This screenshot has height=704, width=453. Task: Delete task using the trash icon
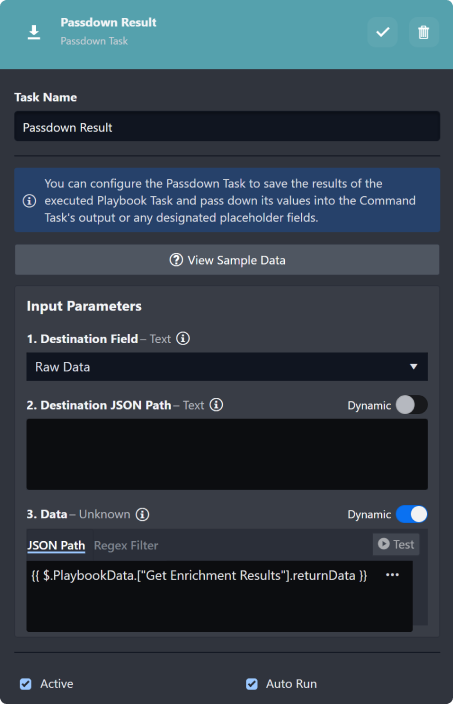coord(423,32)
